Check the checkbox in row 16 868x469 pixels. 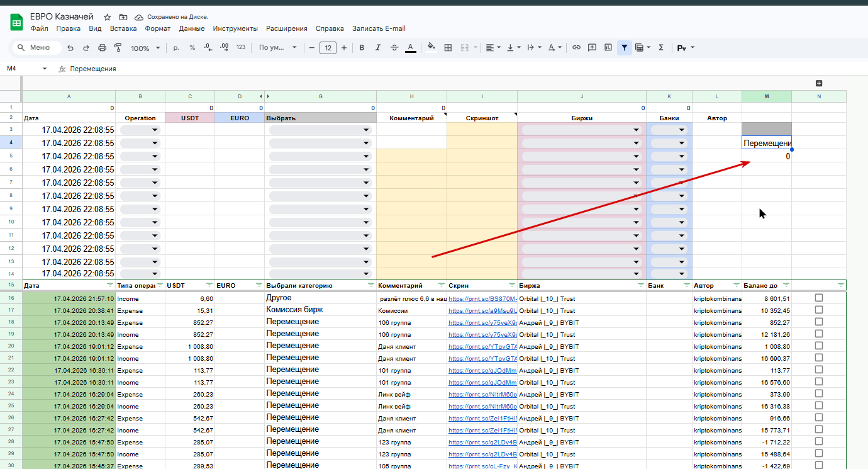pos(818,298)
